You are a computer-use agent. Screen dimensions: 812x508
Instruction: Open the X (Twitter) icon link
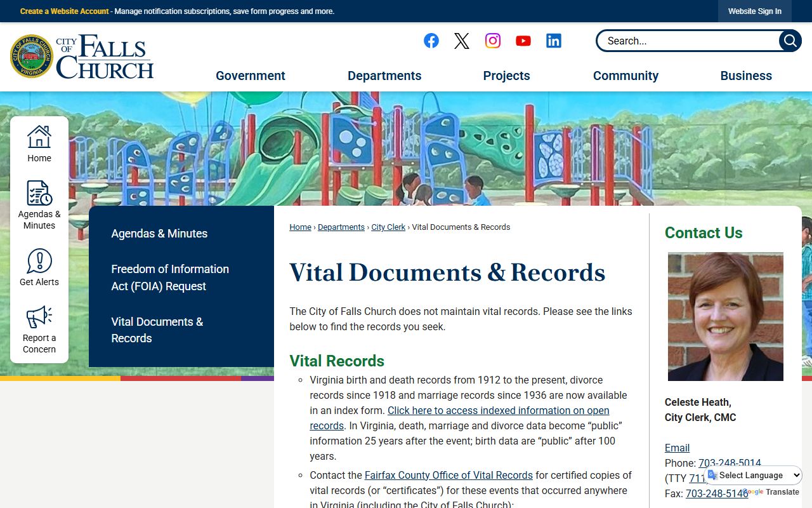[x=462, y=41]
